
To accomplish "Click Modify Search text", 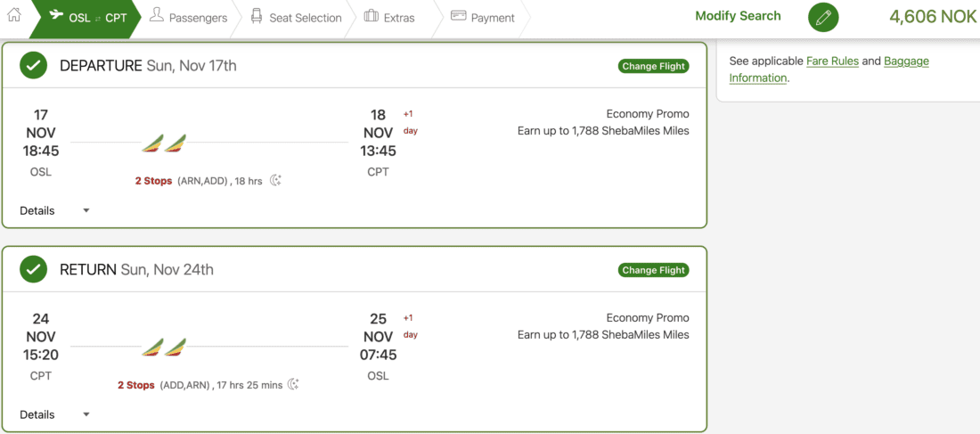I will 738,16.
